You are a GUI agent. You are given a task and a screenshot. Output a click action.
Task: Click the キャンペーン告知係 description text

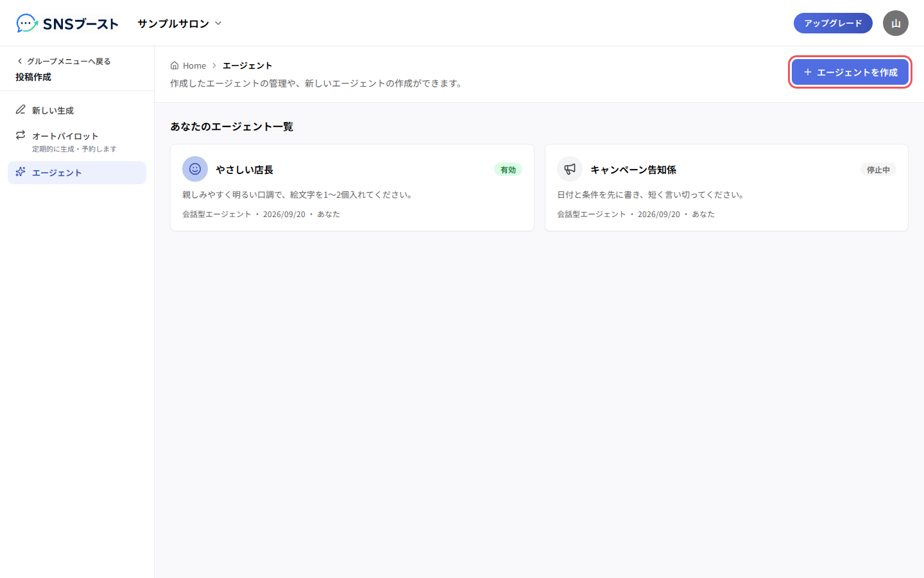[652, 195]
